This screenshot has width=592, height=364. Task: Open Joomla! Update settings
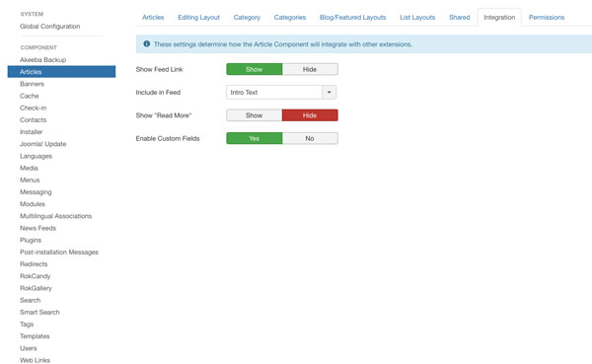click(43, 144)
